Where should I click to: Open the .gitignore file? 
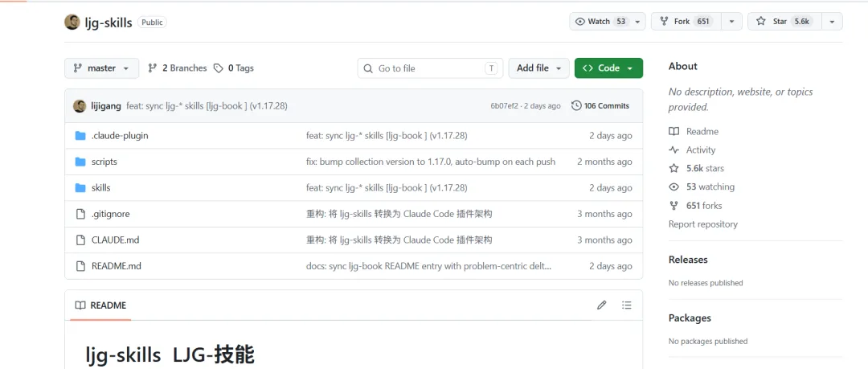click(110, 214)
